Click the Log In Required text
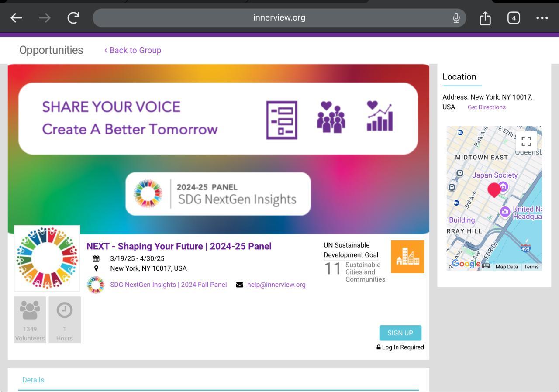This screenshot has width=559, height=392. tap(403, 347)
